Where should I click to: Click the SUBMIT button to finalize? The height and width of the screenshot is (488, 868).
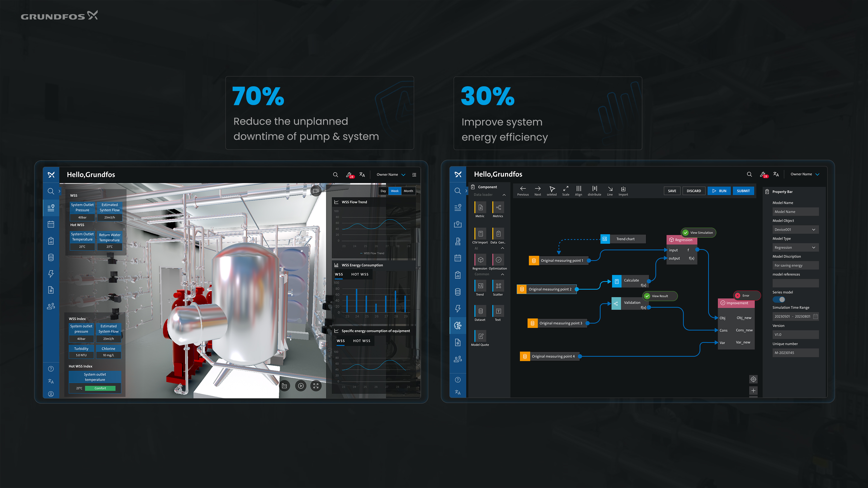coord(743,191)
